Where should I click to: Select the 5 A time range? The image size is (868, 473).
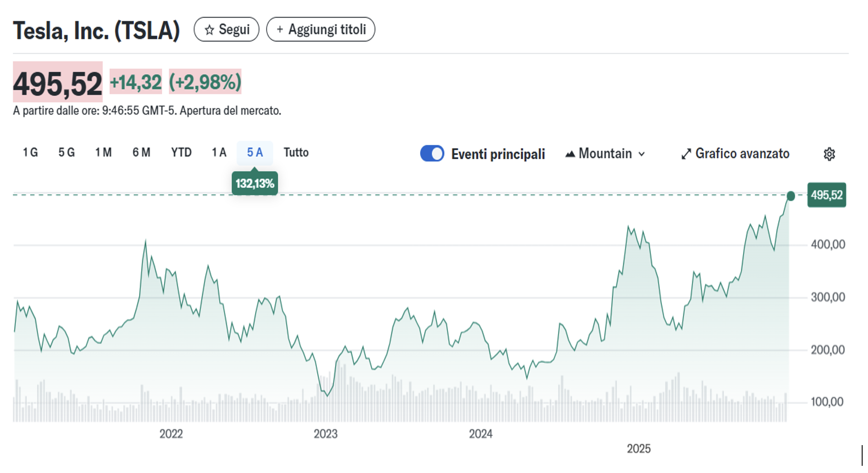[255, 153]
